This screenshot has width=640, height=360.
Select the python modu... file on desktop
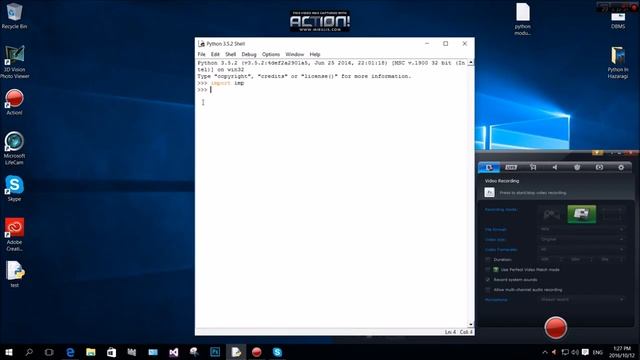click(522, 19)
